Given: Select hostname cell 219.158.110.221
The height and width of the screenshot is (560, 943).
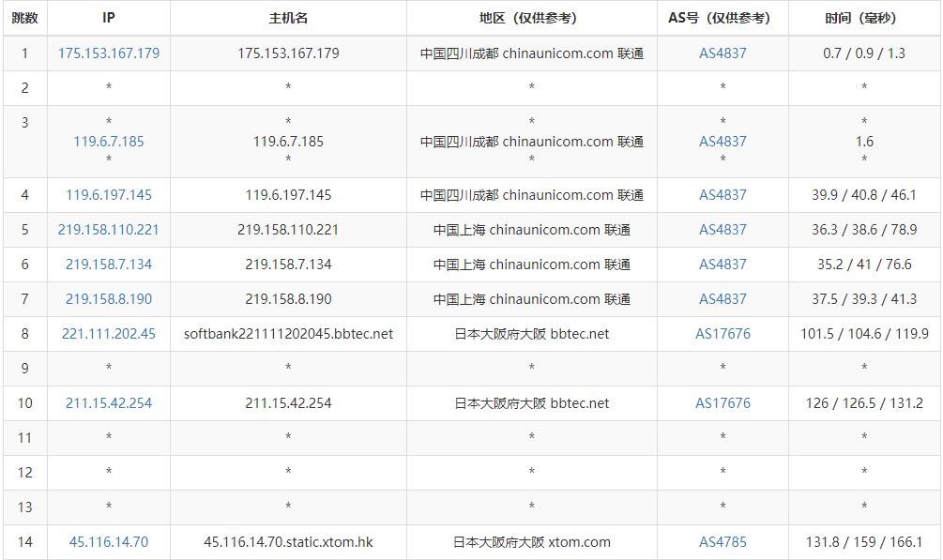Looking at the screenshot, I should 288,230.
